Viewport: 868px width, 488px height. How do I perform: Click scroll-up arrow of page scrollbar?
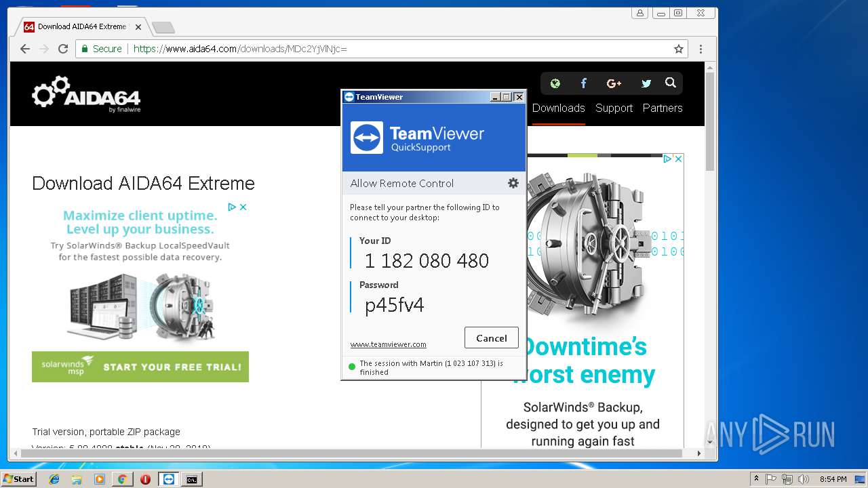coord(710,67)
